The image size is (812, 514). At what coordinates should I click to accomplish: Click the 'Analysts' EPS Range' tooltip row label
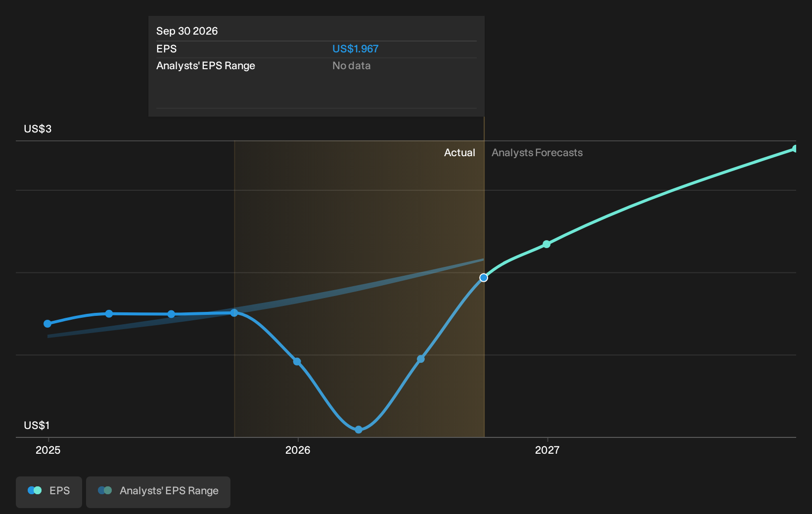[206, 66]
